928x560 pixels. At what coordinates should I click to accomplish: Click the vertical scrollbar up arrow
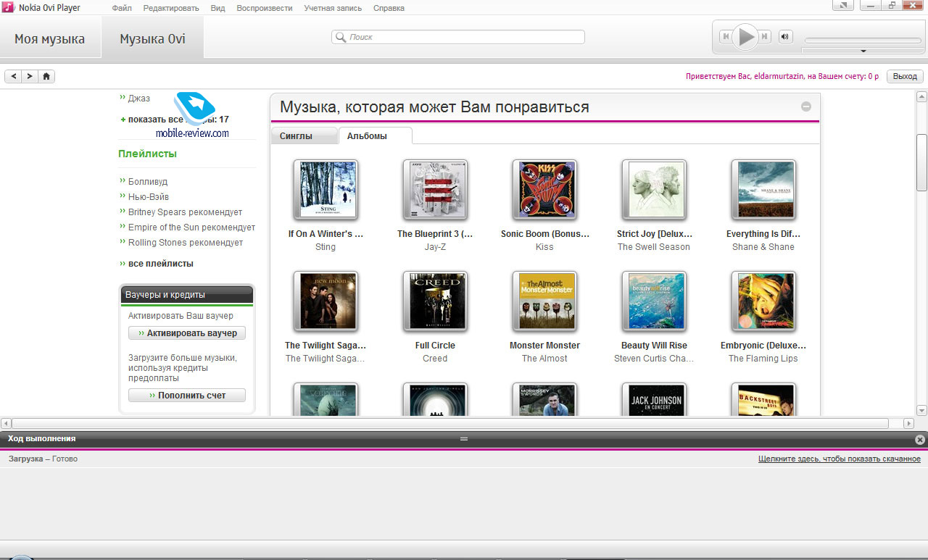point(921,96)
